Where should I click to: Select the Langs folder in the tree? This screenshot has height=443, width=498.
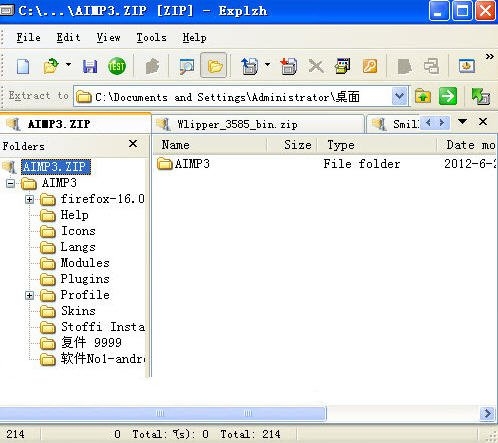(78, 247)
